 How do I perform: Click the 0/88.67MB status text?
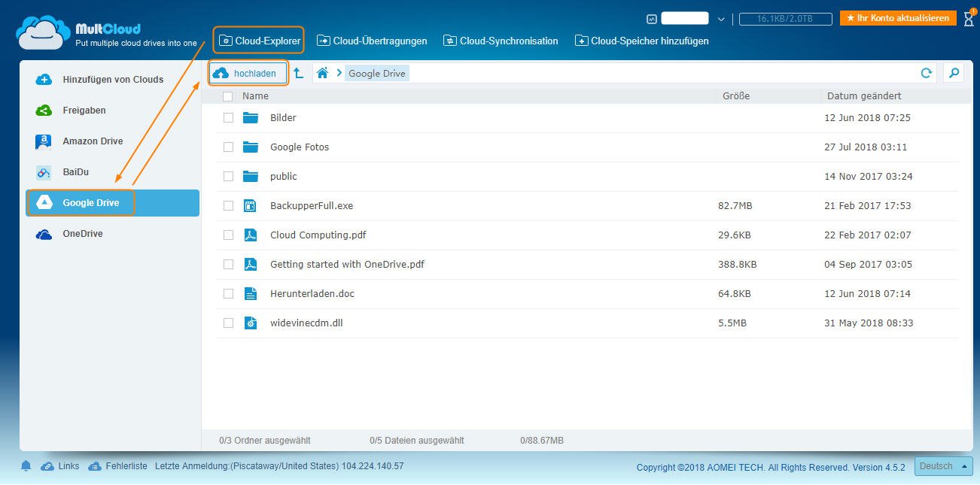(542, 441)
